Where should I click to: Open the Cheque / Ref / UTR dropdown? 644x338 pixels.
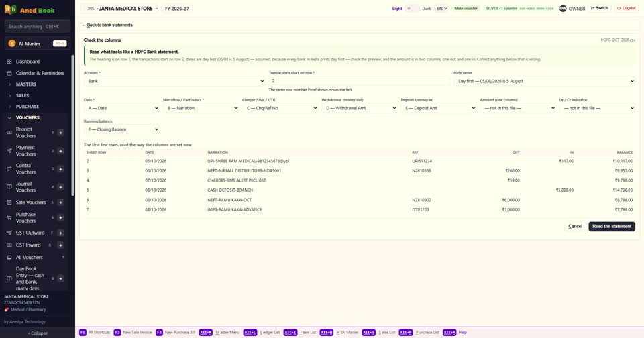pos(280,108)
